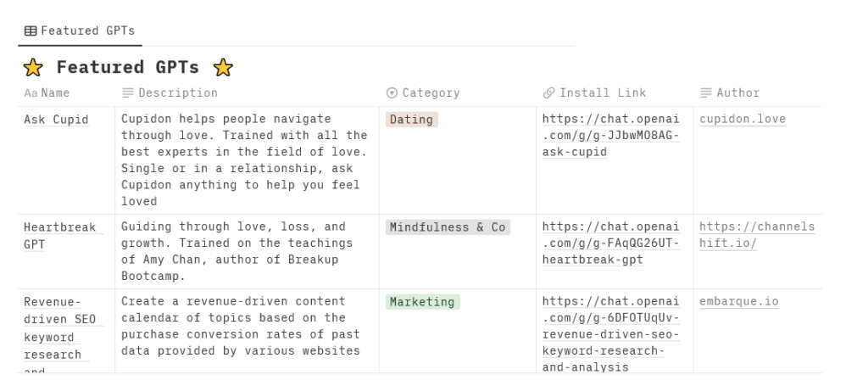Click the Mindfulness & Co category tag

click(x=448, y=227)
